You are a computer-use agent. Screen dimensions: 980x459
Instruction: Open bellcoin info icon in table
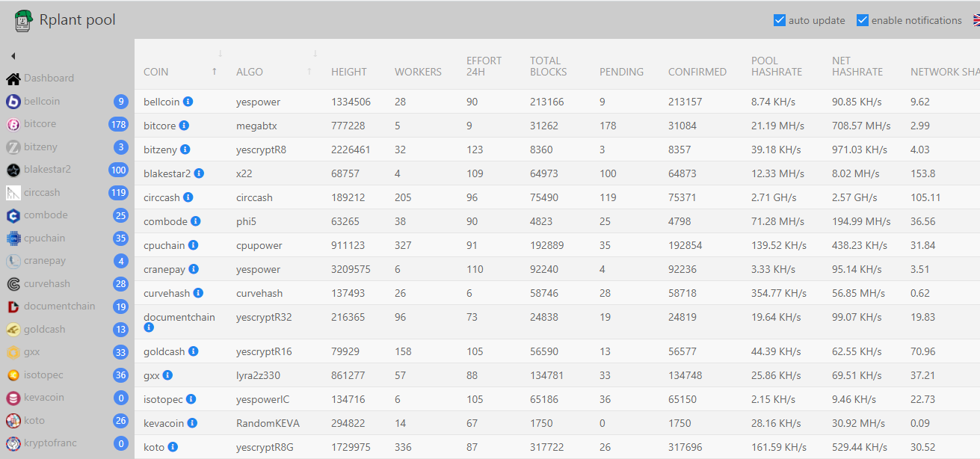tap(188, 101)
